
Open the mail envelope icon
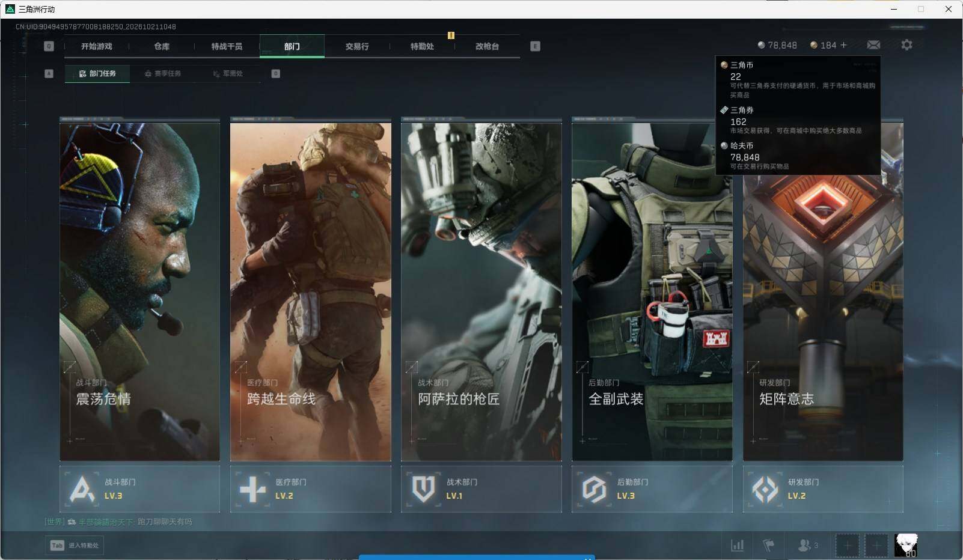pos(873,45)
